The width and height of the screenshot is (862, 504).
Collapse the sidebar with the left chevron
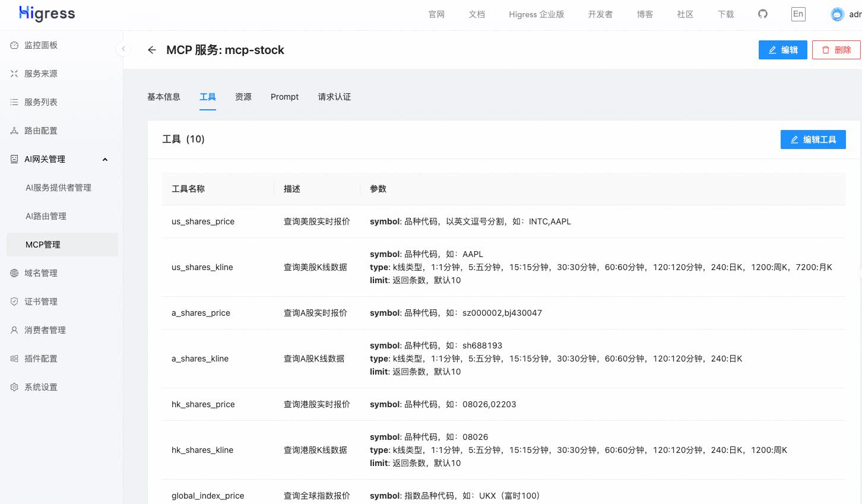123,48
